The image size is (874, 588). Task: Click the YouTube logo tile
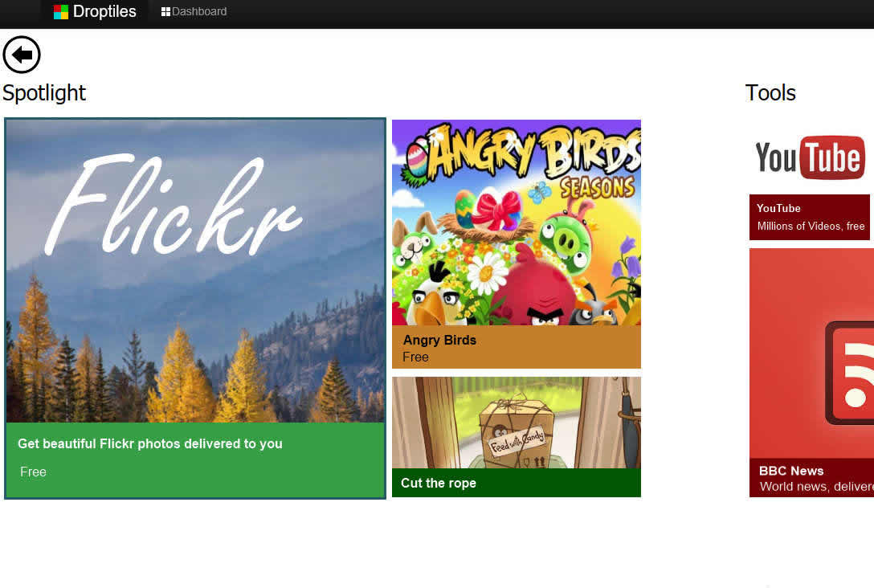(x=810, y=157)
